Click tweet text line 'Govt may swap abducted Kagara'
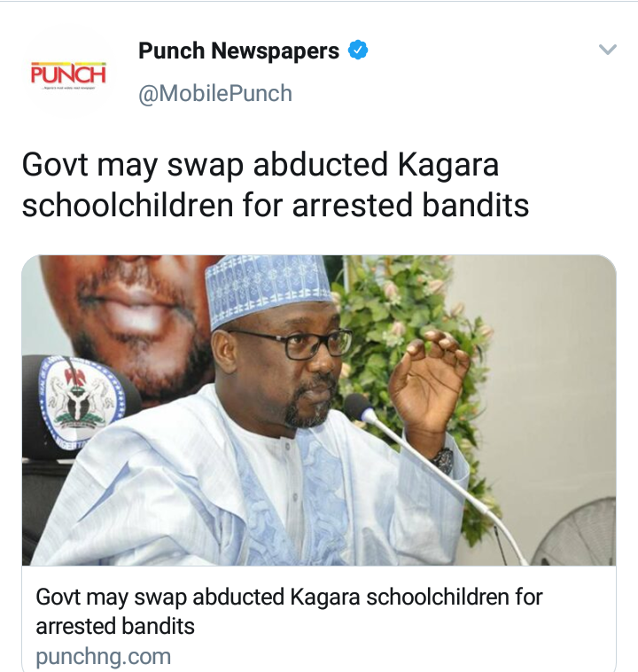638x672 pixels. click(x=261, y=166)
